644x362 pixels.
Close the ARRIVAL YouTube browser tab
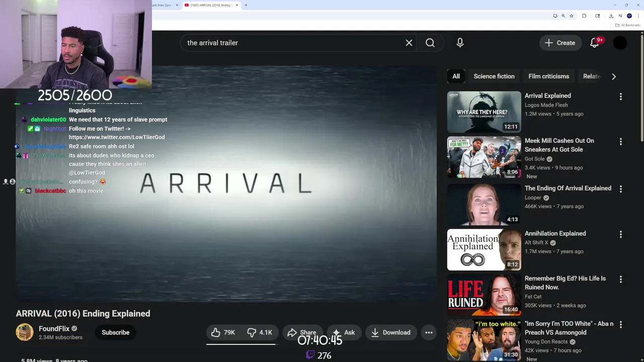pos(236,5)
